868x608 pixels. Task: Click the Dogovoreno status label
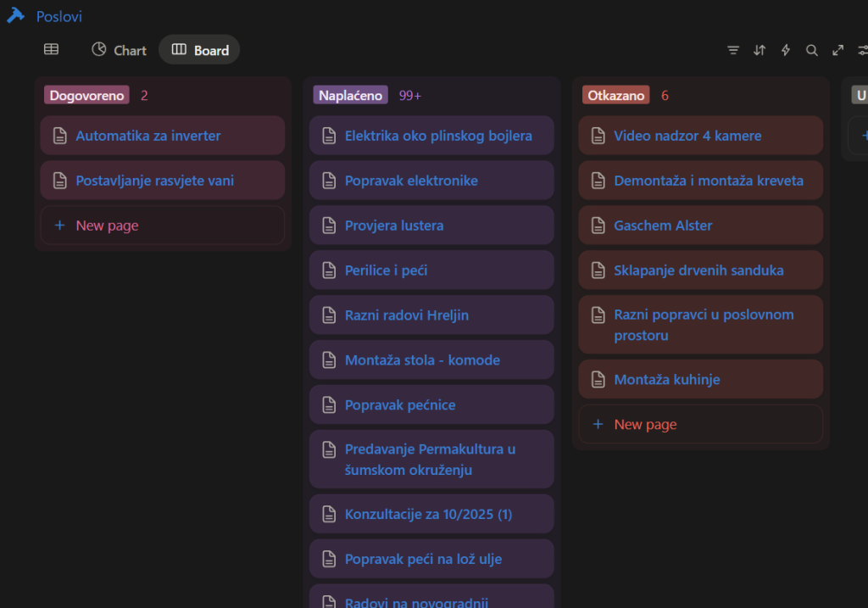tap(86, 95)
